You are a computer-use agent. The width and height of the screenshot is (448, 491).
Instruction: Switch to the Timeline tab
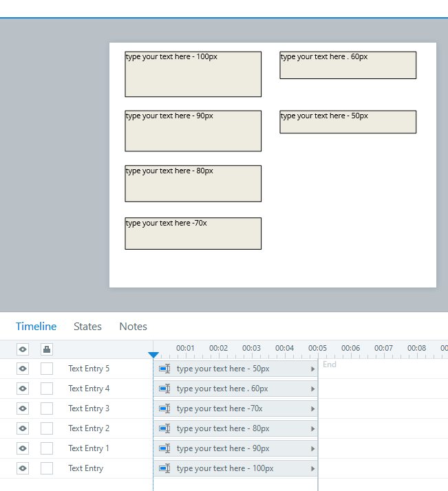pyautogui.click(x=36, y=326)
